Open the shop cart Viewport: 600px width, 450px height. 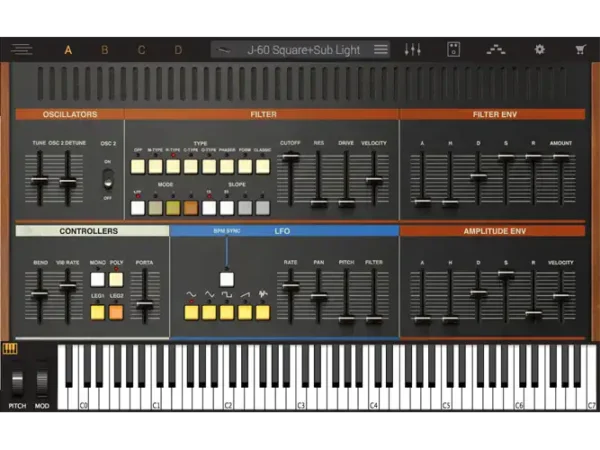(x=580, y=50)
